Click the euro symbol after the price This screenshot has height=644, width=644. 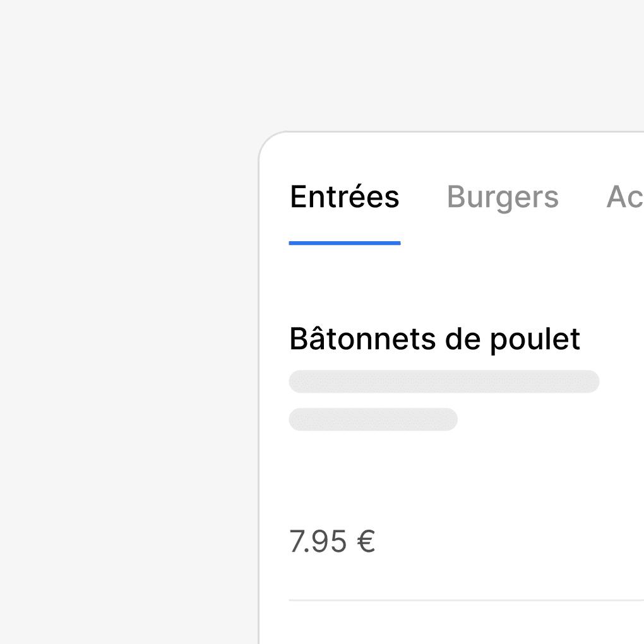click(x=366, y=542)
